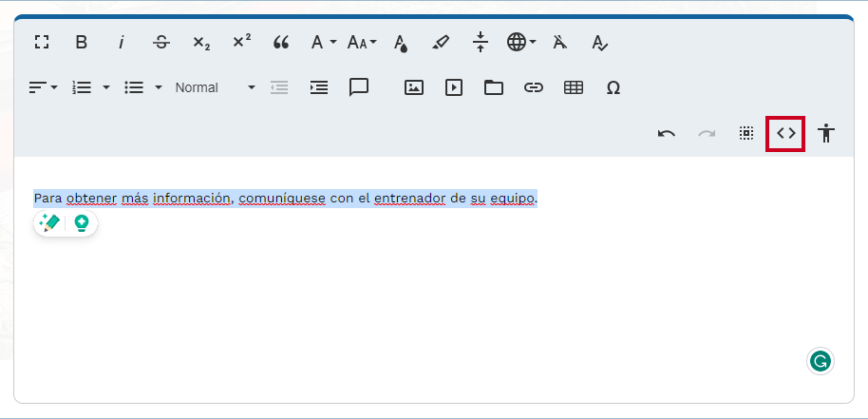
Task: Open the font size dropdown
Action: (x=362, y=42)
